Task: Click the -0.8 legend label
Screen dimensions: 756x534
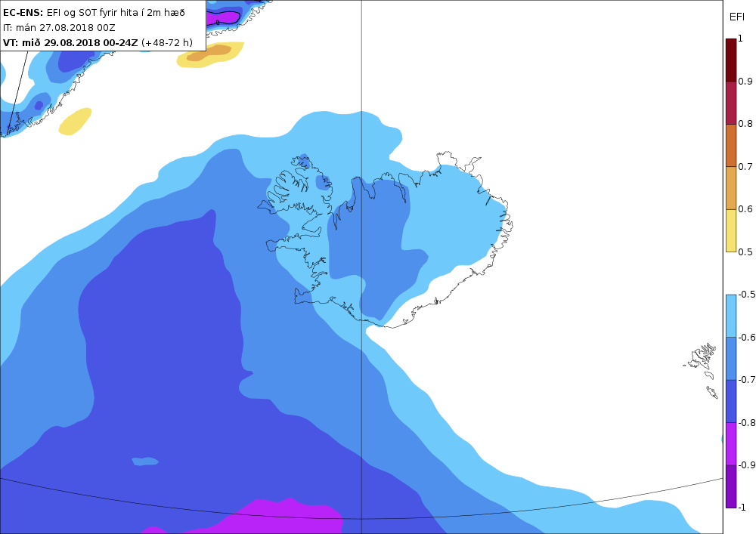Action: pos(747,422)
